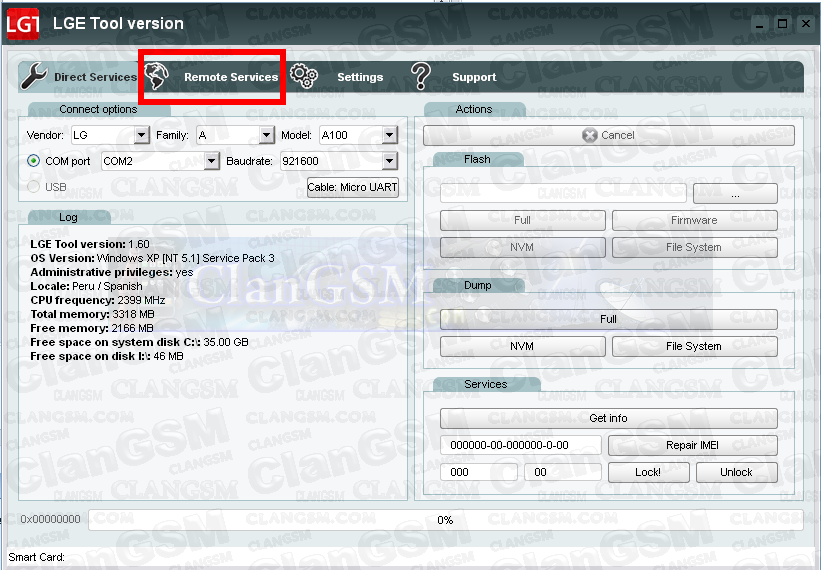821x570 pixels.
Task: Click the Connect options group header
Action: coord(98,109)
